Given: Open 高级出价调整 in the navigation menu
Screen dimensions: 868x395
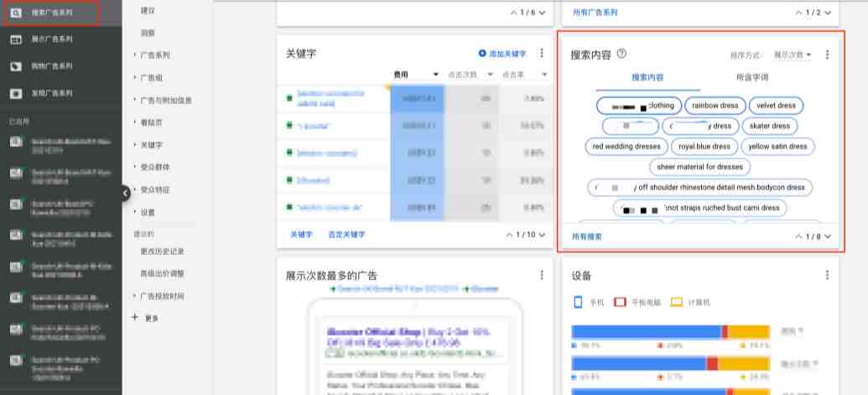Looking at the screenshot, I should (x=162, y=273).
